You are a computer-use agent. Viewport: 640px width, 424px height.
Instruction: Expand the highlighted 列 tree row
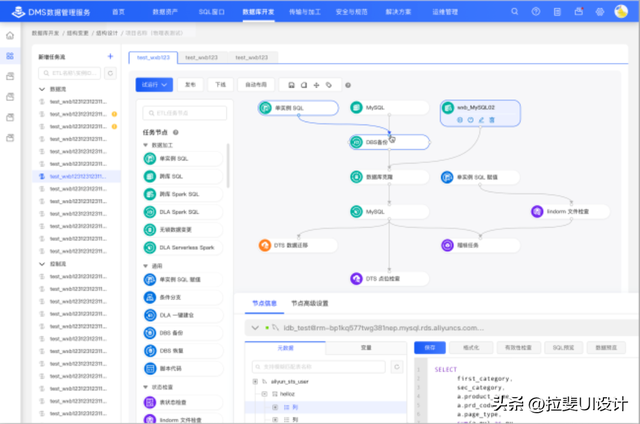(x=275, y=407)
